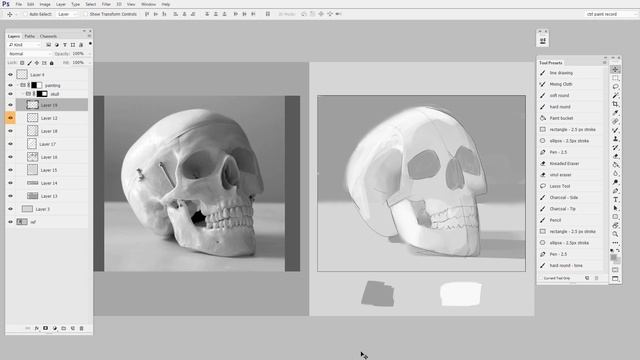Screen dimensions: 640x360
Task: Select the Rectangular Marquee tool
Action: [x=615, y=78]
